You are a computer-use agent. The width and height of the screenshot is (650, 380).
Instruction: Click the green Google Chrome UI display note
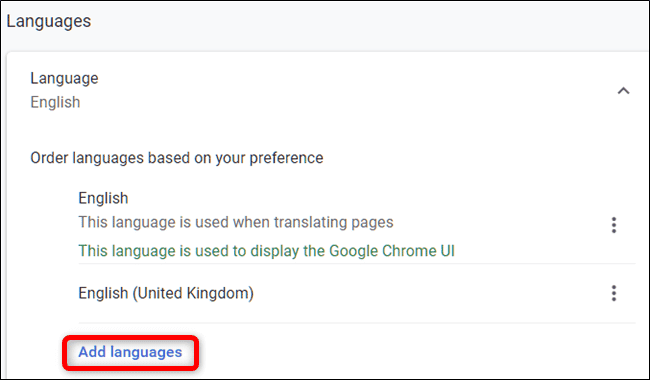pos(266,251)
